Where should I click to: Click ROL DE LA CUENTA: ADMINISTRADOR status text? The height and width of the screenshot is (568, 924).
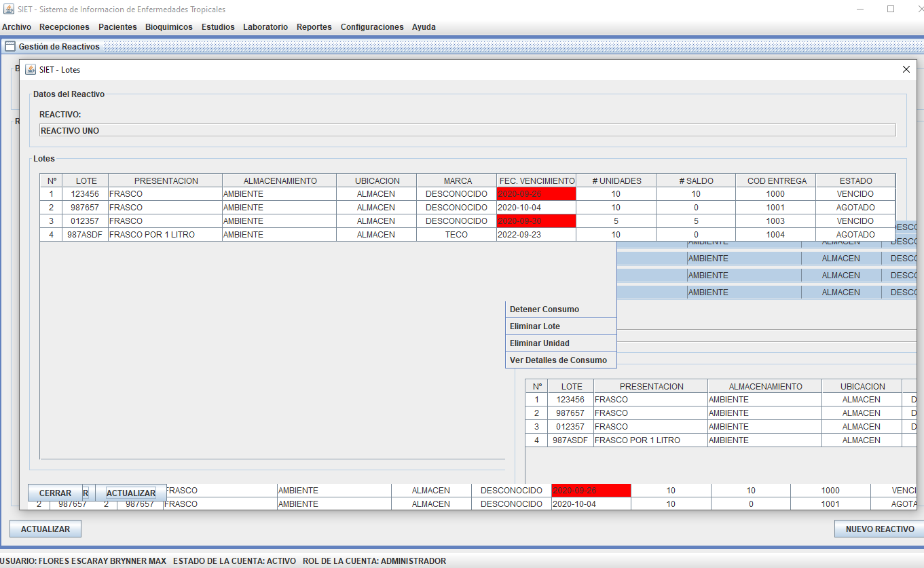374,561
